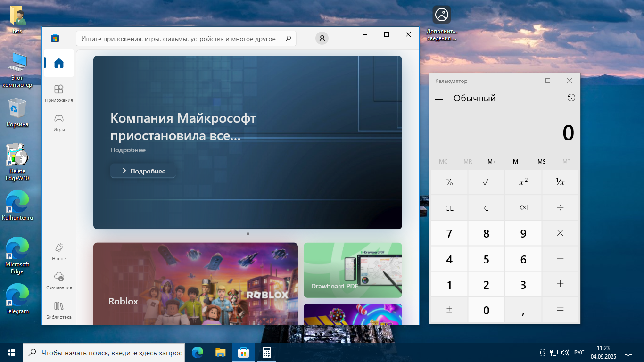Select the Kulhunter.ru desktop shortcut
The width and height of the screenshot is (644, 362).
click(x=17, y=206)
